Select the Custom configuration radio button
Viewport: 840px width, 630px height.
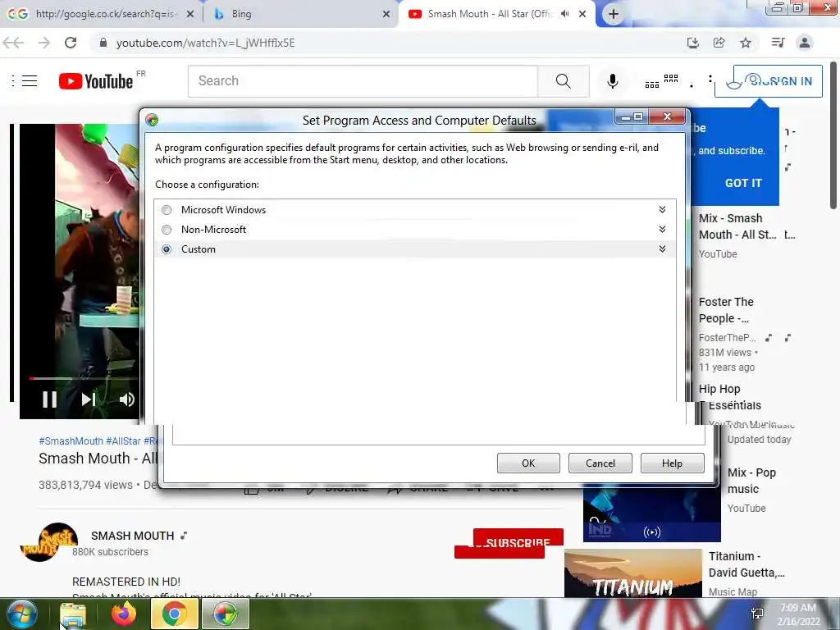tap(167, 249)
